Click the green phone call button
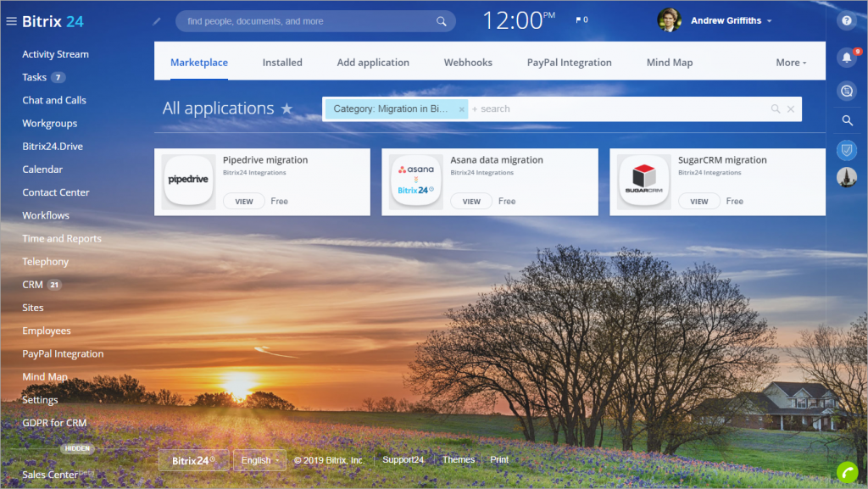 (847, 472)
